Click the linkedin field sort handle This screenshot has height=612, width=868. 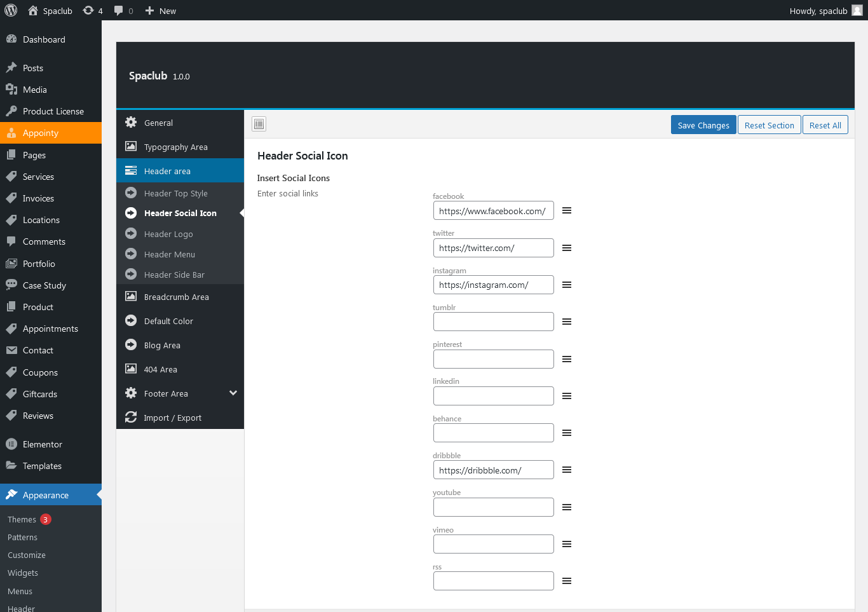[567, 396]
